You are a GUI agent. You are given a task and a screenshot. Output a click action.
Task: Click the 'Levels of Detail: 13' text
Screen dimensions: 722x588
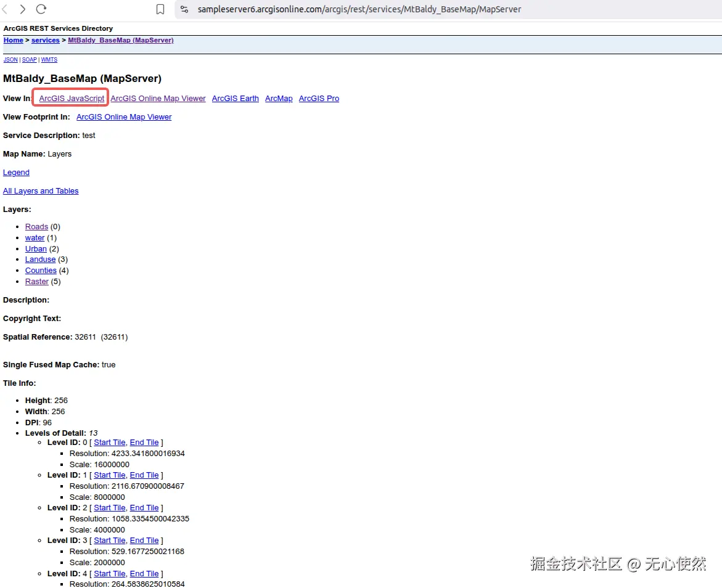point(61,433)
